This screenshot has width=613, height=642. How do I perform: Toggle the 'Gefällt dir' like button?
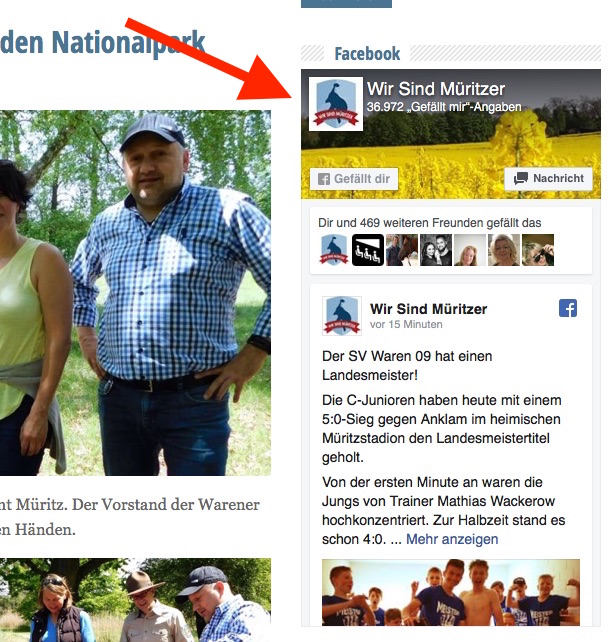tap(354, 179)
